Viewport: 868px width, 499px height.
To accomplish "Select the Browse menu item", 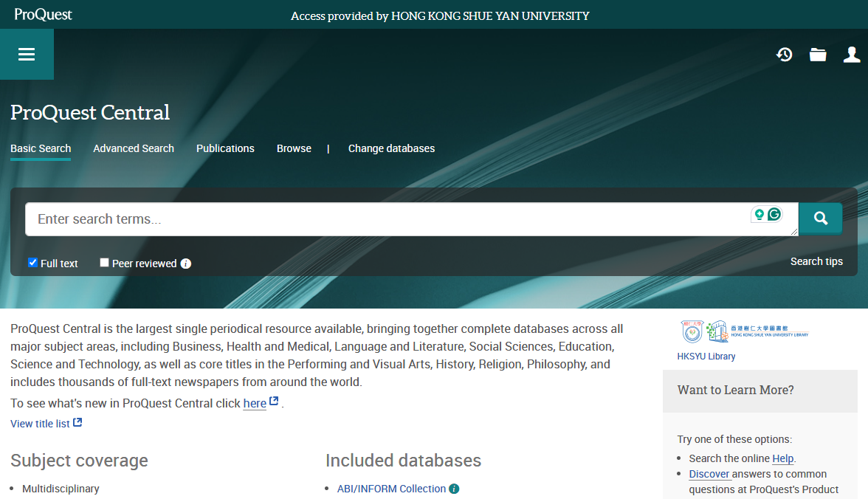I will pos(294,148).
